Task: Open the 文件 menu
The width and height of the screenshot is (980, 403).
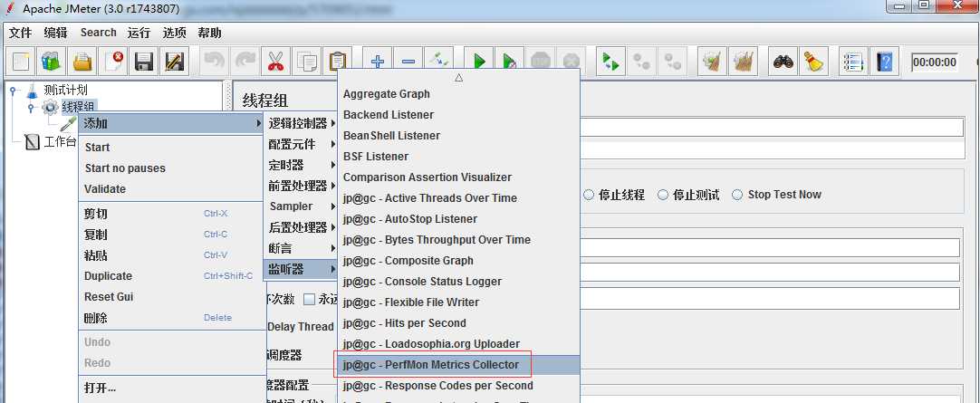Action: pyautogui.click(x=20, y=33)
